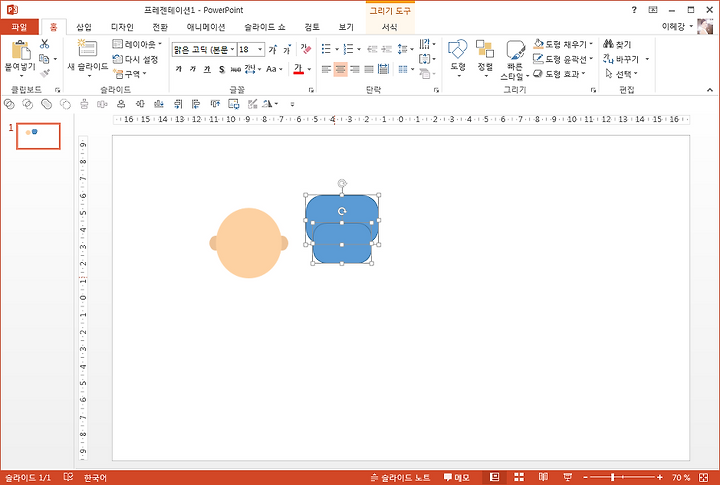Click the Arrange (정렬) icon
This screenshot has width=720, height=485.
tap(485, 49)
